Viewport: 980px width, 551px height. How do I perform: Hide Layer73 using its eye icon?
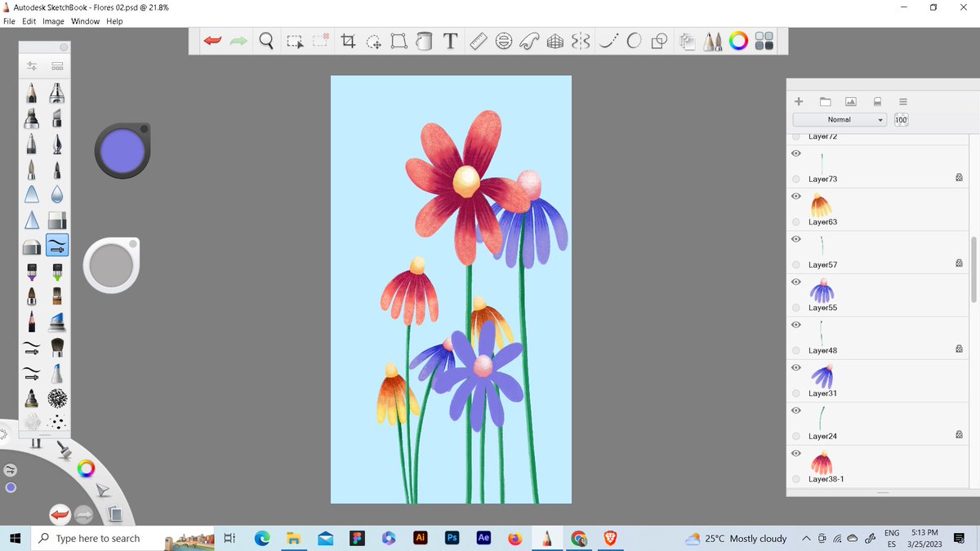(x=795, y=153)
